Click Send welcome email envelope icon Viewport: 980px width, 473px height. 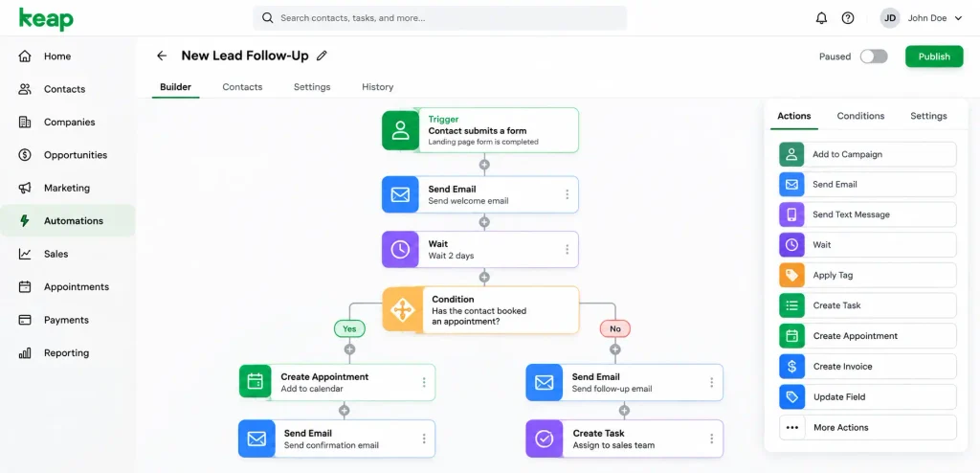(400, 194)
